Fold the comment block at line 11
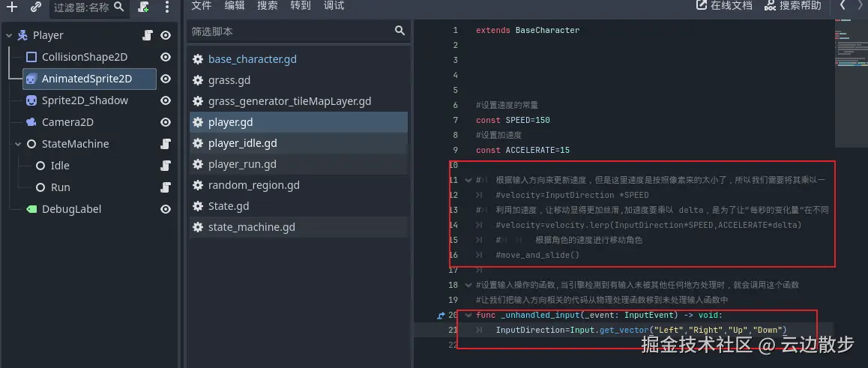This screenshot has height=368, width=868. click(468, 181)
